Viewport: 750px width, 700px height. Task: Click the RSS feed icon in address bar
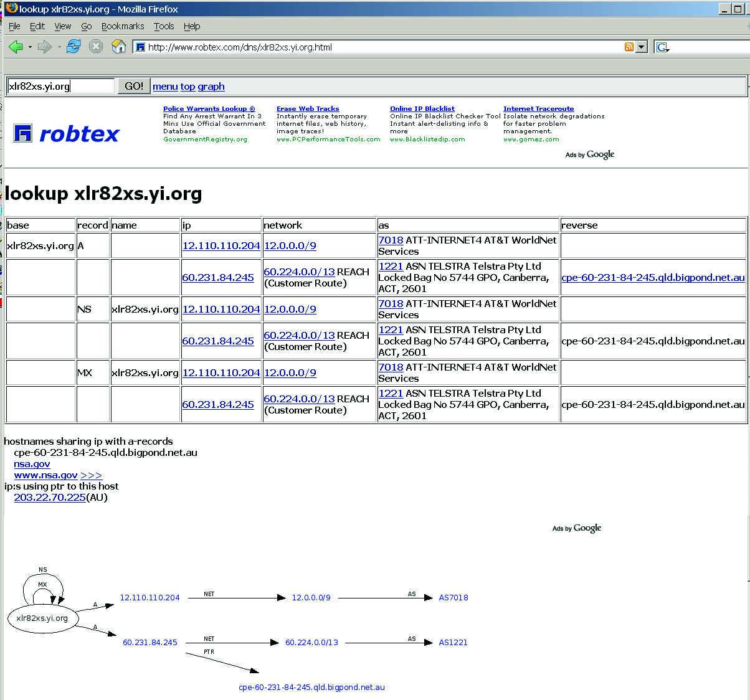tap(629, 47)
